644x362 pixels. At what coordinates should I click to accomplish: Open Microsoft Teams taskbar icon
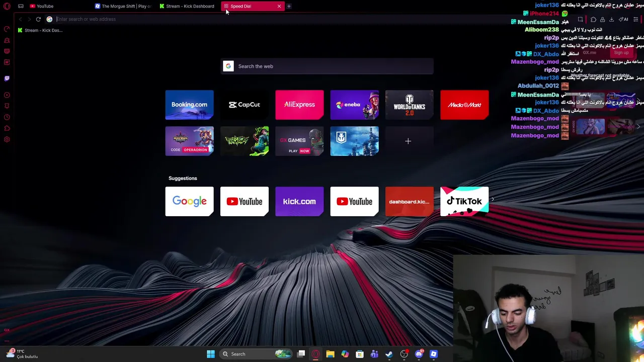(x=374, y=354)
